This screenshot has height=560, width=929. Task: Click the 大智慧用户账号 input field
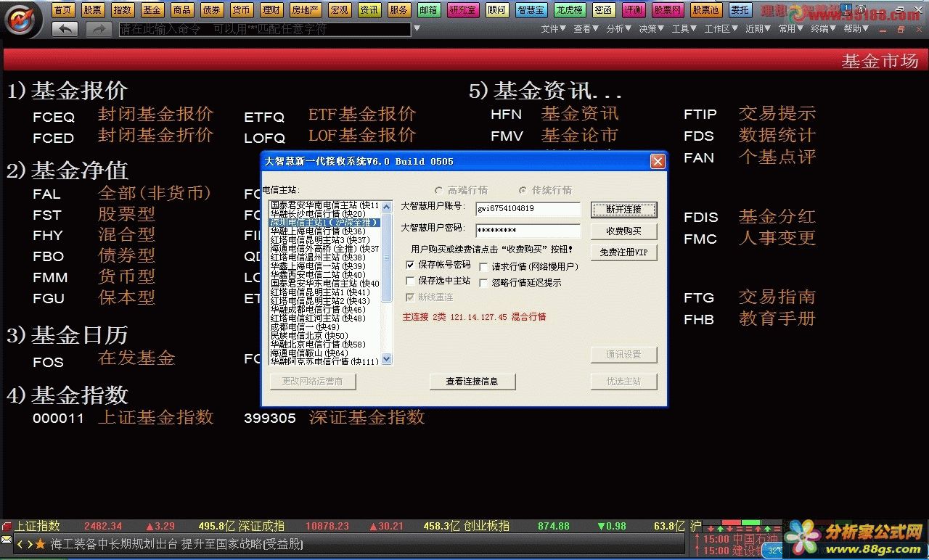point(528,209)
